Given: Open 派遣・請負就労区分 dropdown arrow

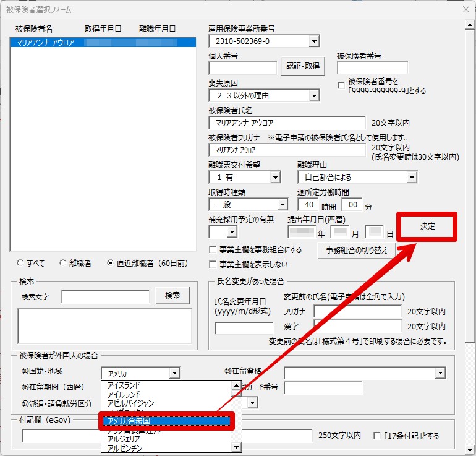Looking at the screenshot, I should tap(252, 403).
